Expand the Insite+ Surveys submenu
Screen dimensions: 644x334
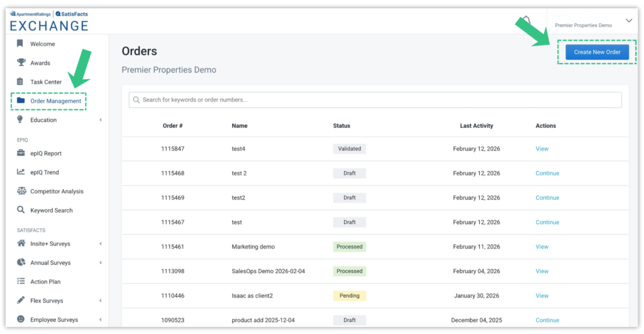click(101, 244)
